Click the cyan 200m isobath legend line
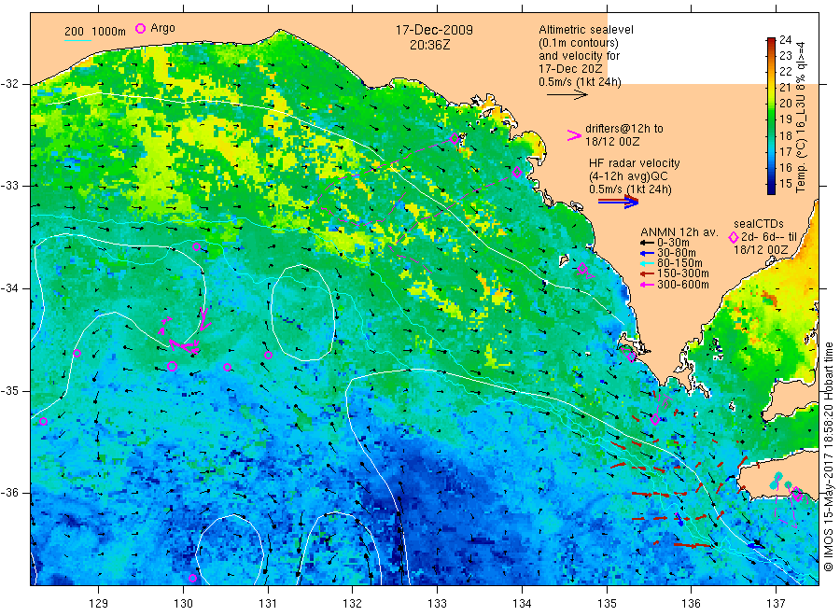 click(77, 40)
